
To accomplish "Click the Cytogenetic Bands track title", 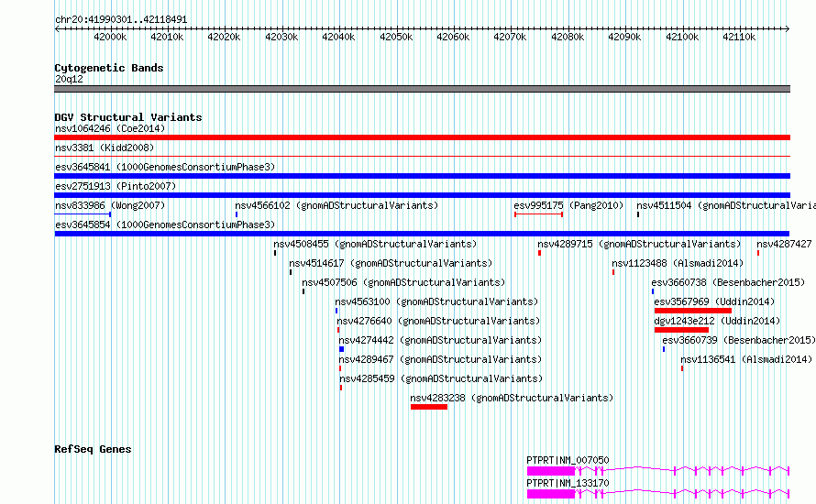I will [109, 68].
